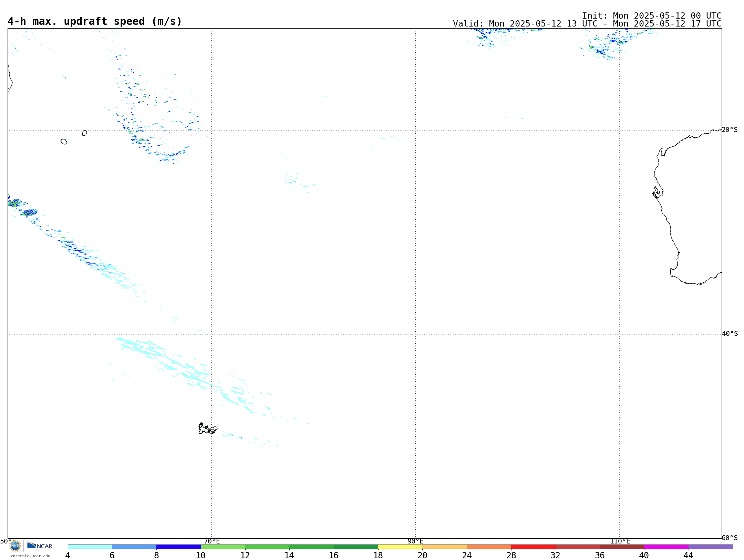
Task: Click the dark brown 36–40 colorbar segment
Action: coord(622,547)
